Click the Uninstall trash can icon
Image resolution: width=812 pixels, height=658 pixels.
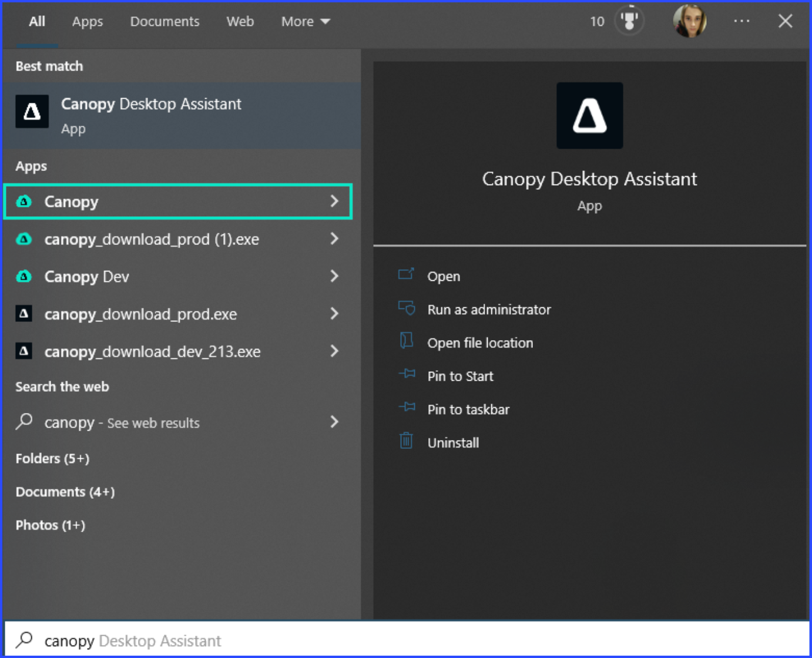click(x=406, y=441)
